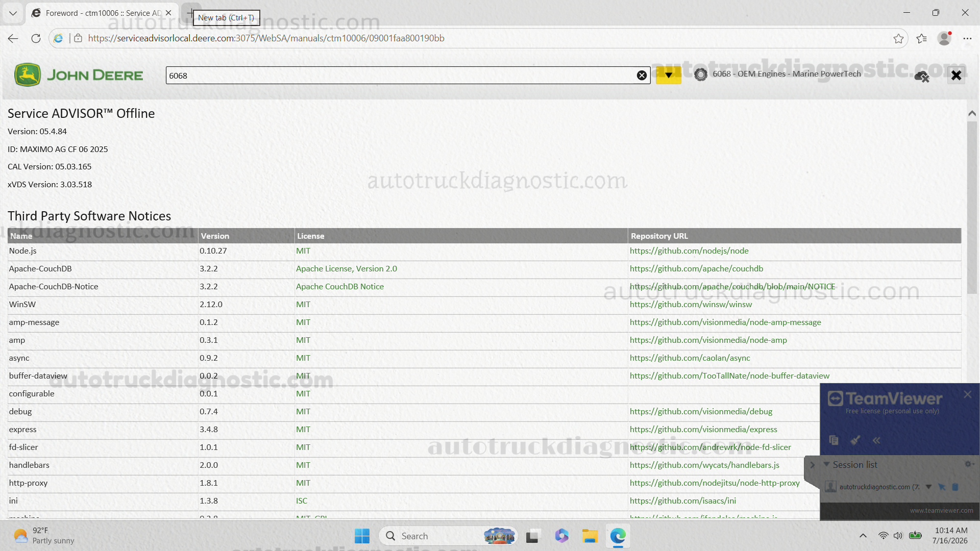Viewport: 980px width, 551px height.
Task: Open the Wi-Fi network settings
Action: (883, 536)
